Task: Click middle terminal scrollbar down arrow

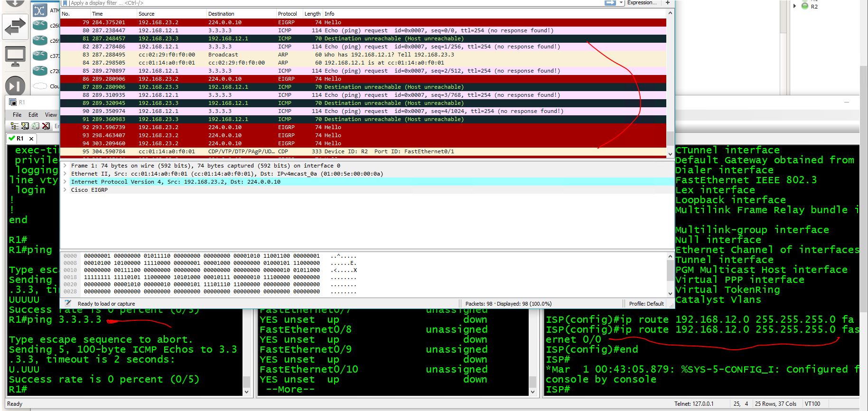Action: tap(533, 392)
